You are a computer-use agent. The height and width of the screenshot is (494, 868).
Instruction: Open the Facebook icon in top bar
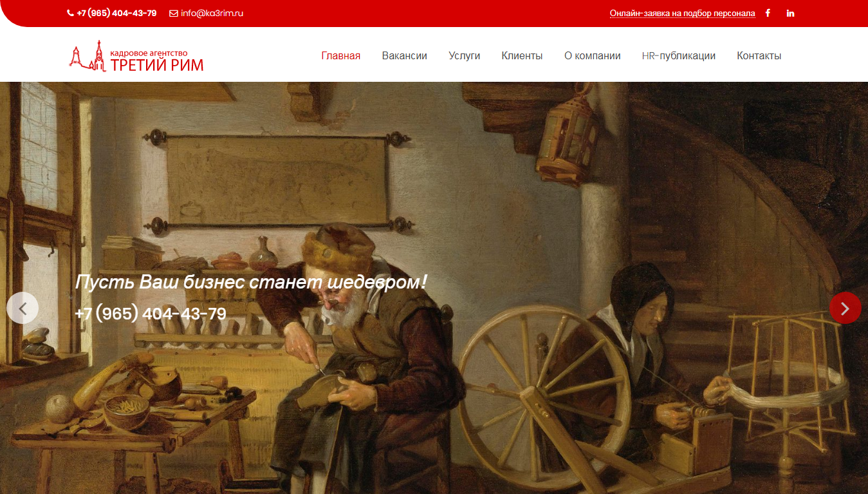[768, 13]
